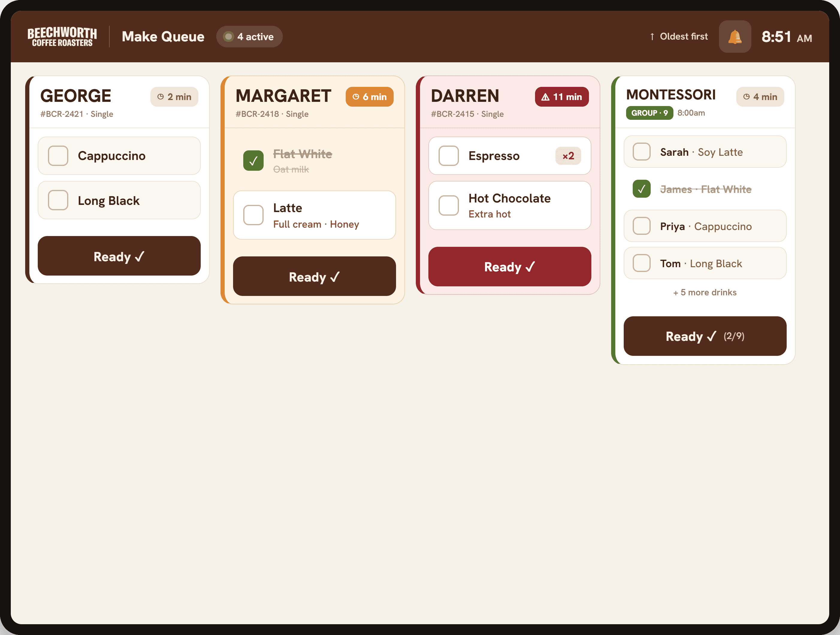Click the ×2 quantity badge on Espresso
The height and width of the screenshot is (635, 840).
pyautogui.click(x=568, y=156)
